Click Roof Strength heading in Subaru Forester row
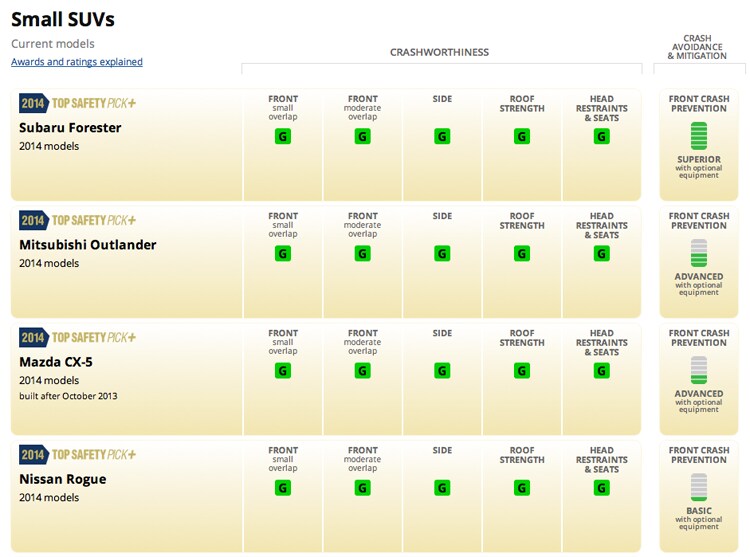 click(x=522, y=104)
